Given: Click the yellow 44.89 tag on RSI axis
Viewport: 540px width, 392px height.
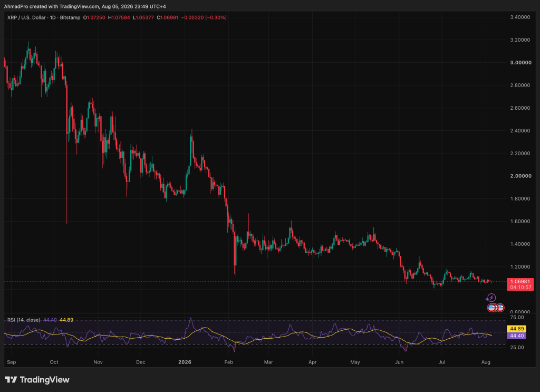Looking at the screenshot, I should pyautogui.click(x=517, y=329).
